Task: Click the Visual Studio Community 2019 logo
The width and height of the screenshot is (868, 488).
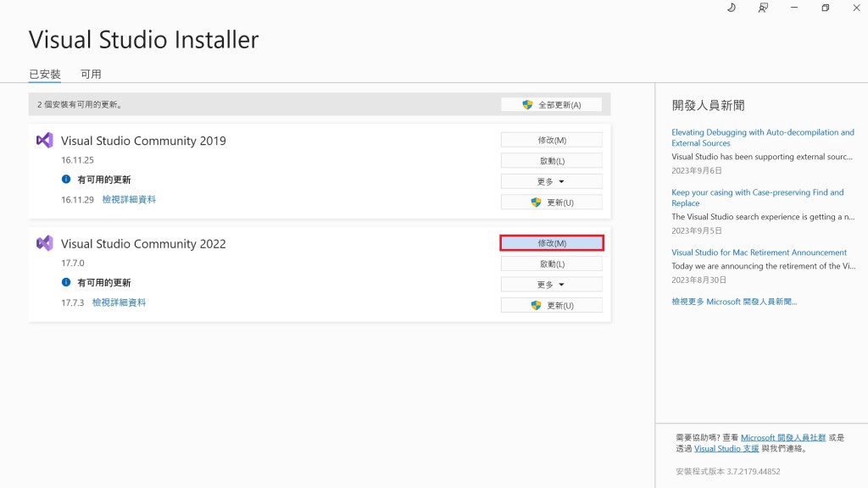Action: click(45, 141)
